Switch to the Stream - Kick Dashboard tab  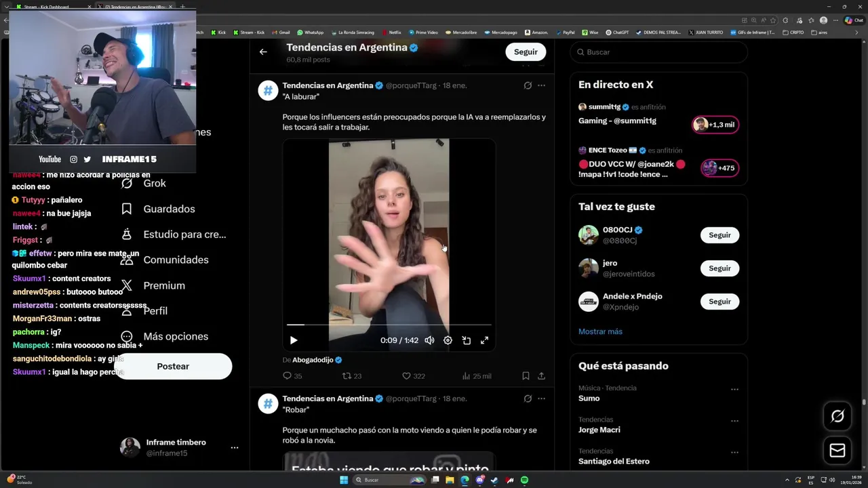(x=52, y=7)
